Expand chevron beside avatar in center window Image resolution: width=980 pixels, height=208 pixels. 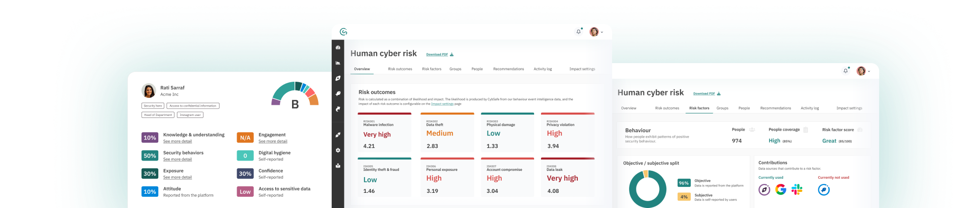pyautogui.click(x=602, y=32)
